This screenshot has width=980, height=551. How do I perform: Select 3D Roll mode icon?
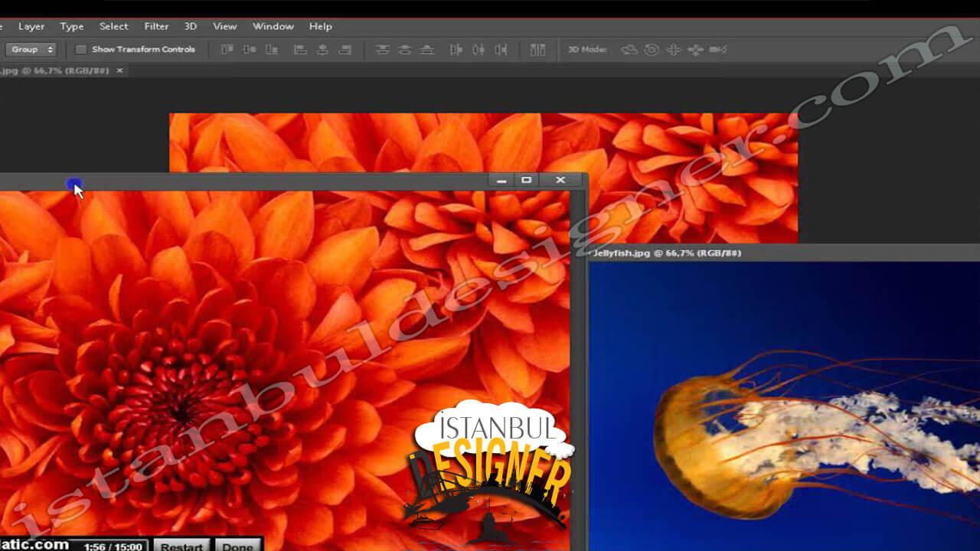652,50
